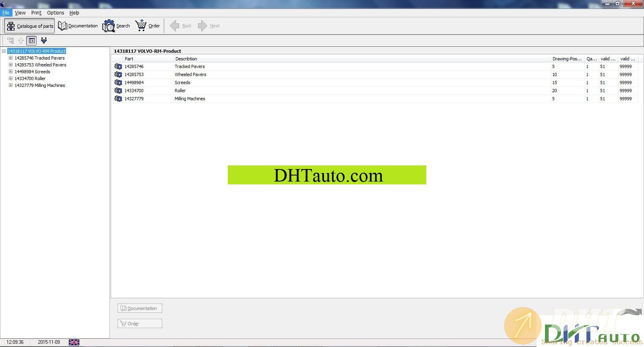The height and width of the screenshot is (347, 644).
Task: Click part number 14285753 in table
Action: (x=134, y=74)
